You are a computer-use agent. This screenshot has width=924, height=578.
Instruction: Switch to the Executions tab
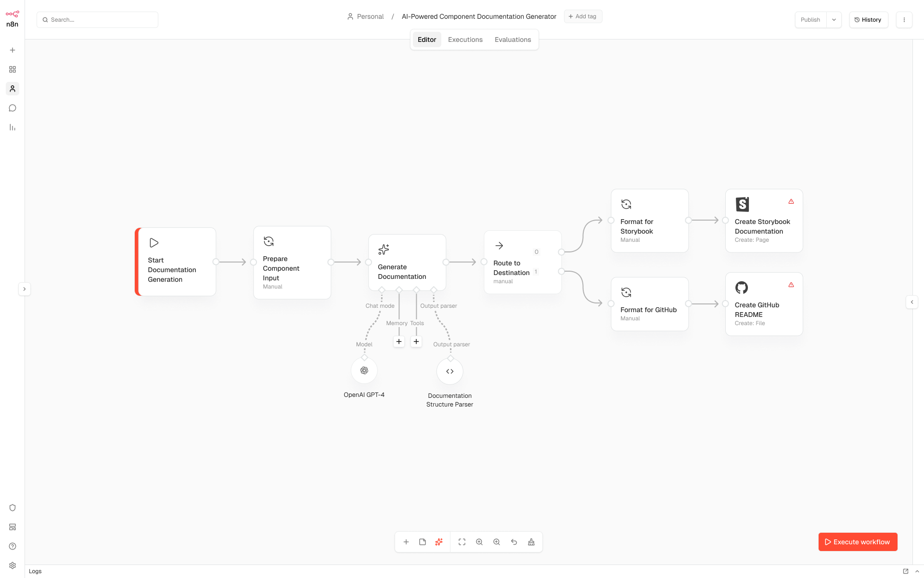coord(465,39)
